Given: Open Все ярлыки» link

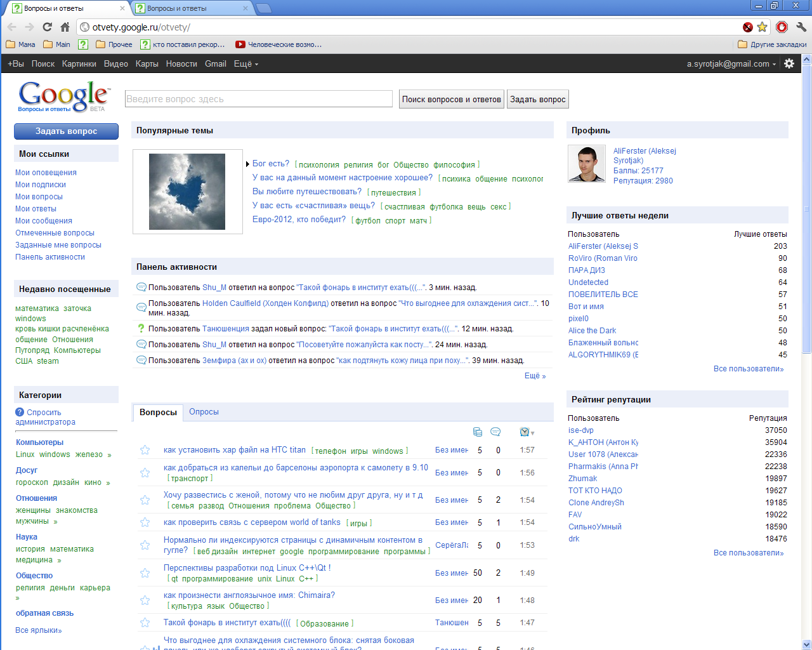Looking at the screenshot, I should (39, 630).
